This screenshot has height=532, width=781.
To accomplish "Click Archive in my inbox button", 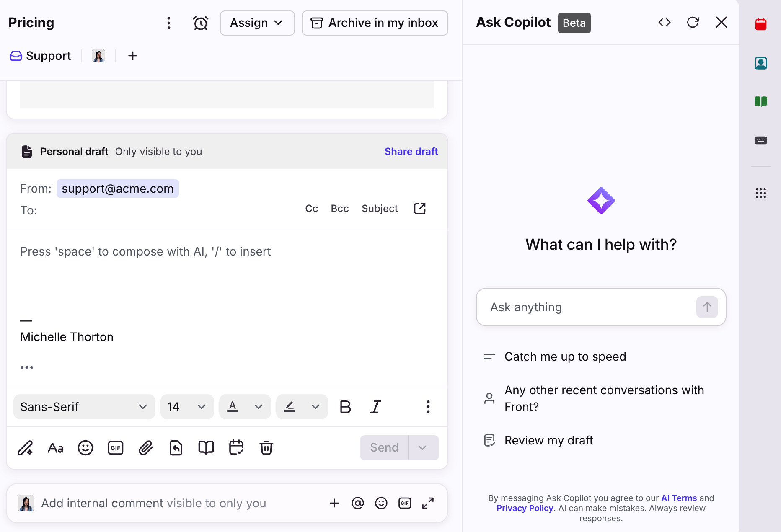I will (x=375, y=23).
